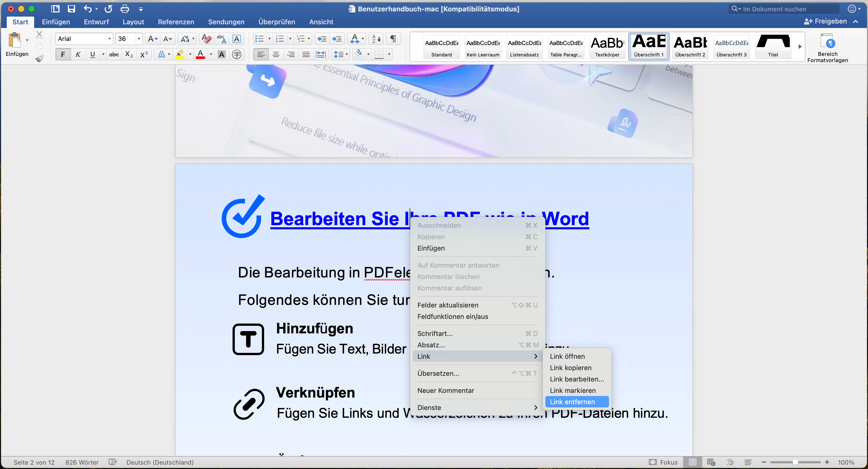Click the Bold formatting icon
This screenshot has height=469, width=868.
tap(63, 54)
